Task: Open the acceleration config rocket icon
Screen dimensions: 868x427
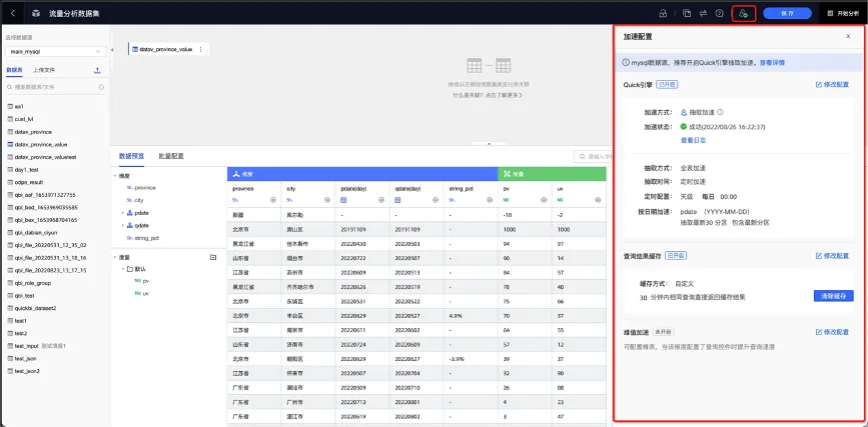Action: point(743,13)
